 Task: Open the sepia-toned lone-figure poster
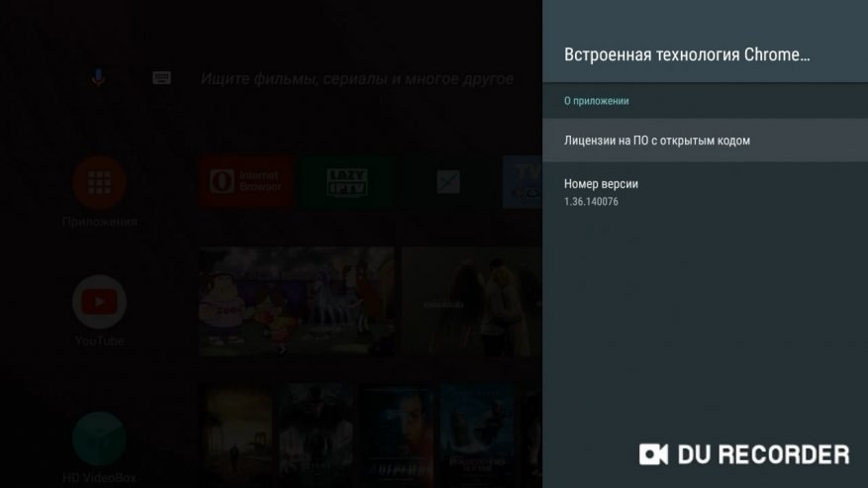point(237,435)
